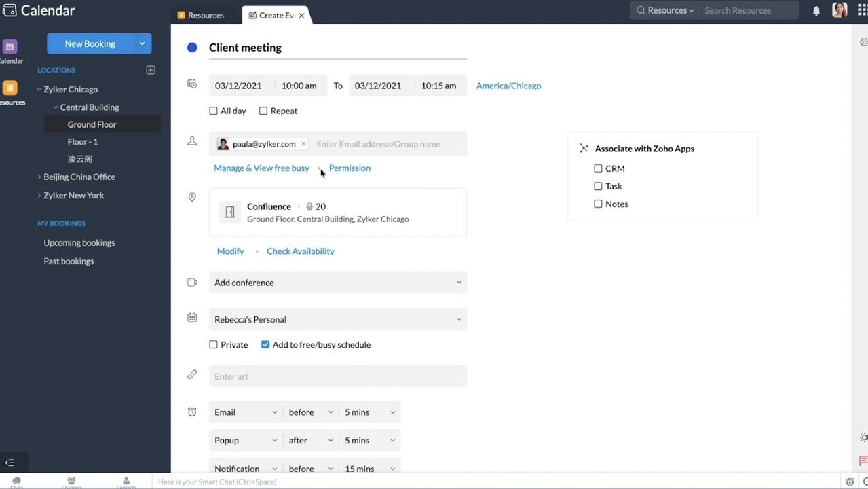868x489 pixels.
Task: Expand the Rebecca's Personal calendar dropdown
Action: point(337,319)
